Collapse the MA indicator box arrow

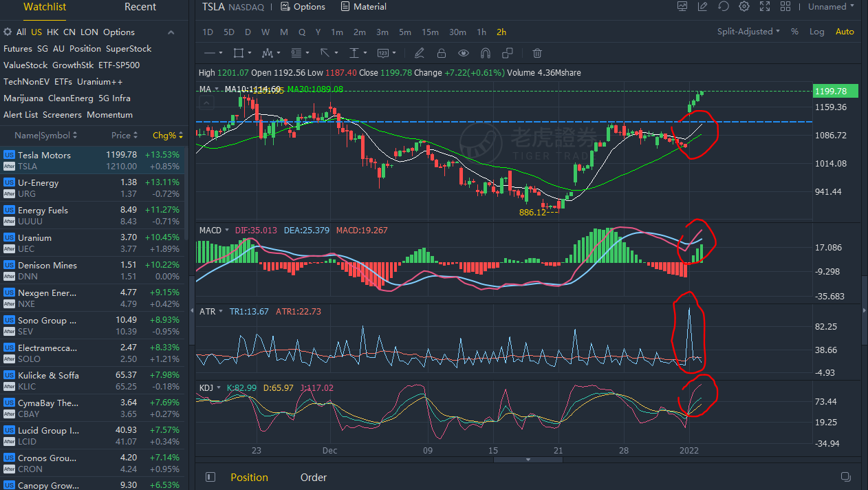click(206, 103)
